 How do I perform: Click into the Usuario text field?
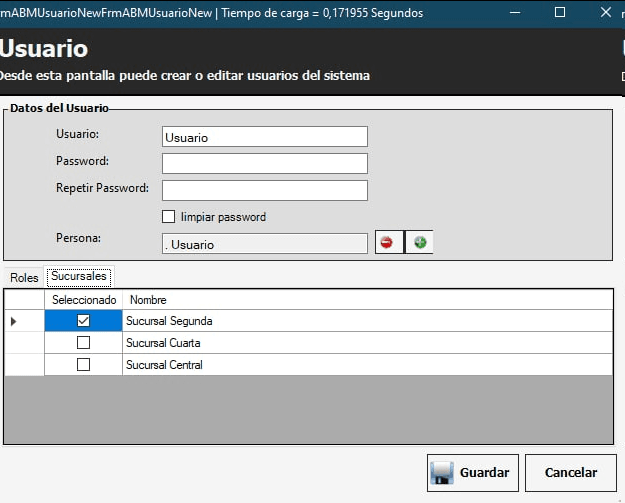(264, 137)
